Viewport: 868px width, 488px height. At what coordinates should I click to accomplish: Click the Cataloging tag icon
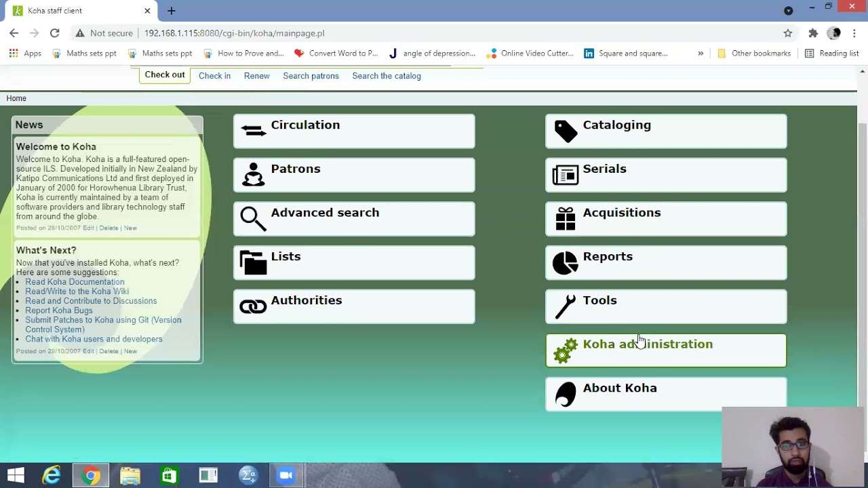coord(566,131)
